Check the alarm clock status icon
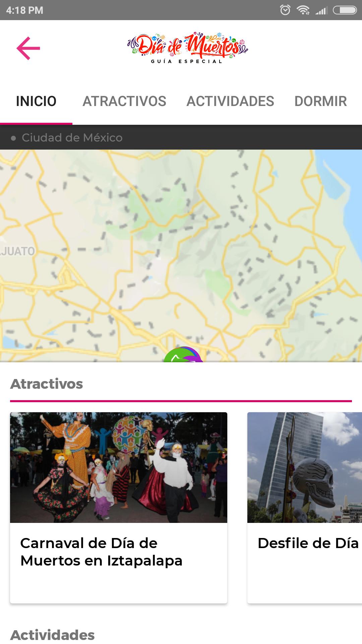The height and width of the screenshot is (644, 362). (x=285, y=10)
